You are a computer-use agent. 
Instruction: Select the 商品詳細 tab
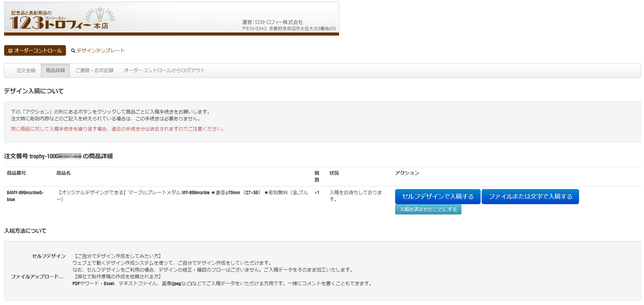55,70
